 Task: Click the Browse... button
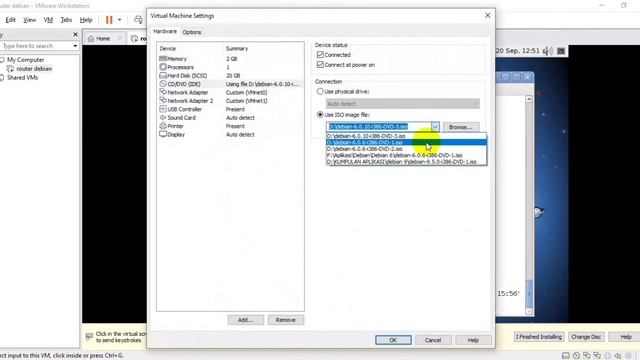pos(460,127)
